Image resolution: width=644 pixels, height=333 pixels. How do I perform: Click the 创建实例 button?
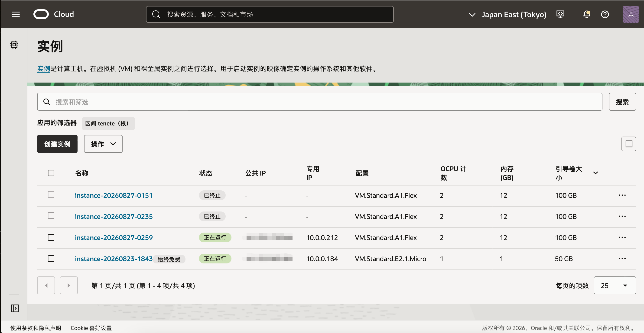coord(57,144)
